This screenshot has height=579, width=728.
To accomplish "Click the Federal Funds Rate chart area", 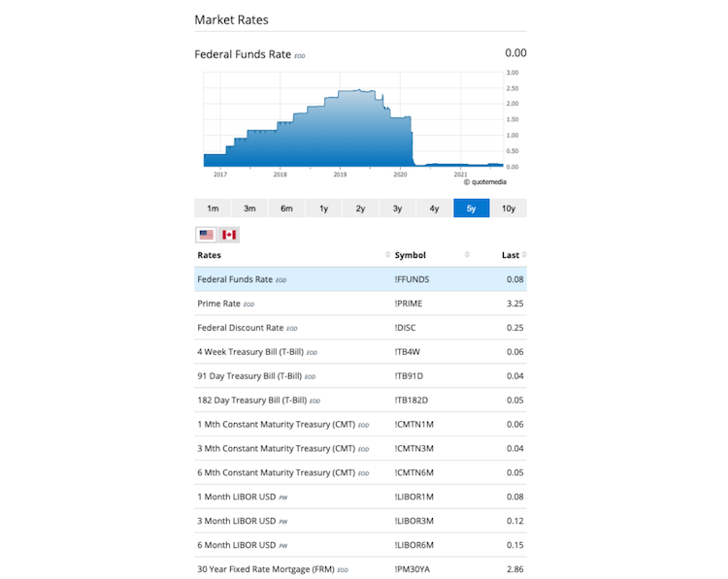I will pos(353,119).
